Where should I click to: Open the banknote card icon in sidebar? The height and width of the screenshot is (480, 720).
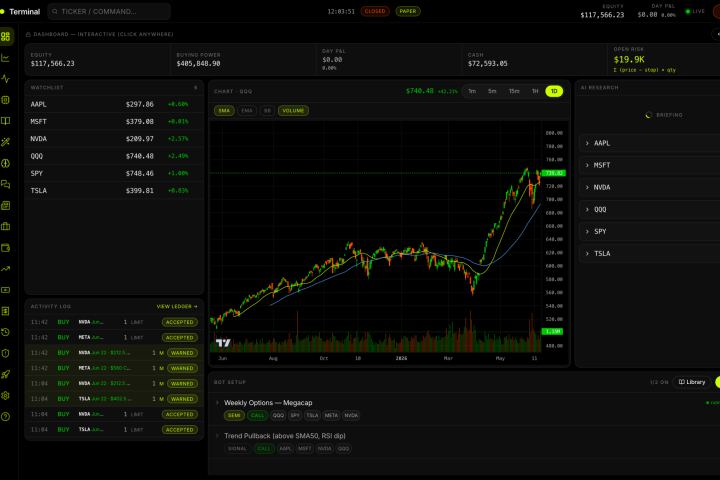click(6, 290)
